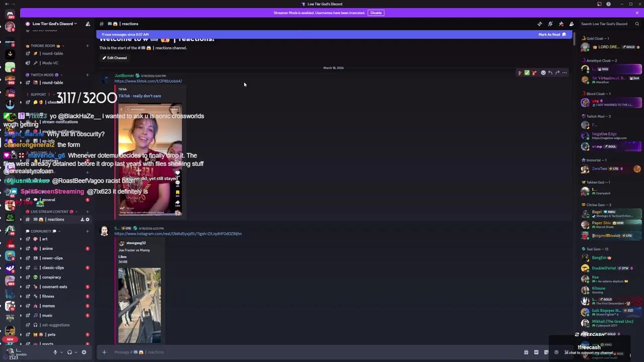Add channel to THRONE ROOM category
The image size is (644, 362).
coord(87,46)
